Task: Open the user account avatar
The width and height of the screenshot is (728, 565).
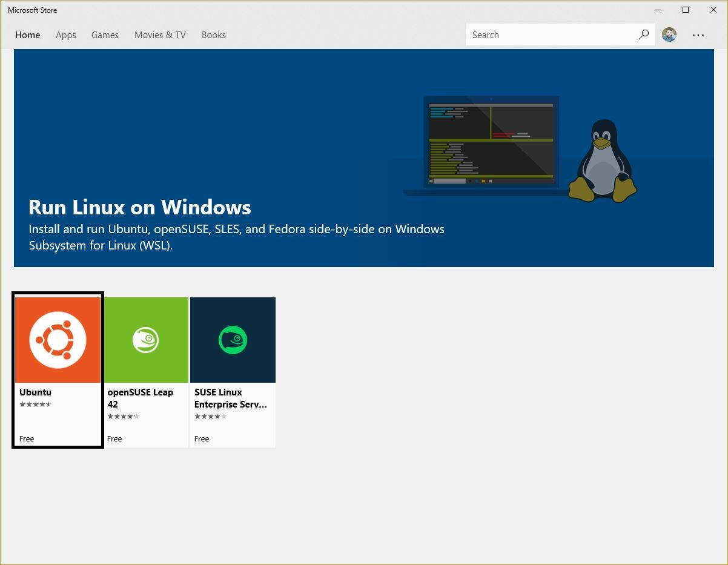Action: click(669, 35)
